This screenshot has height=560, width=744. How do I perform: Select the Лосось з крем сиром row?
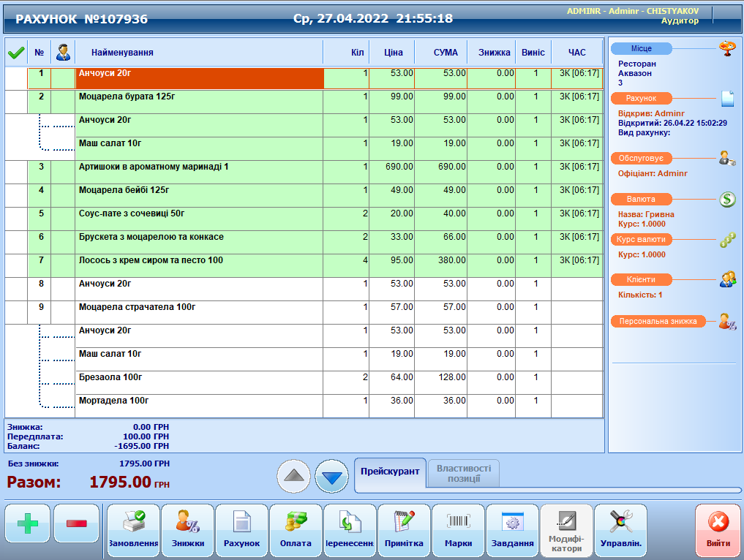coord(198,265)
